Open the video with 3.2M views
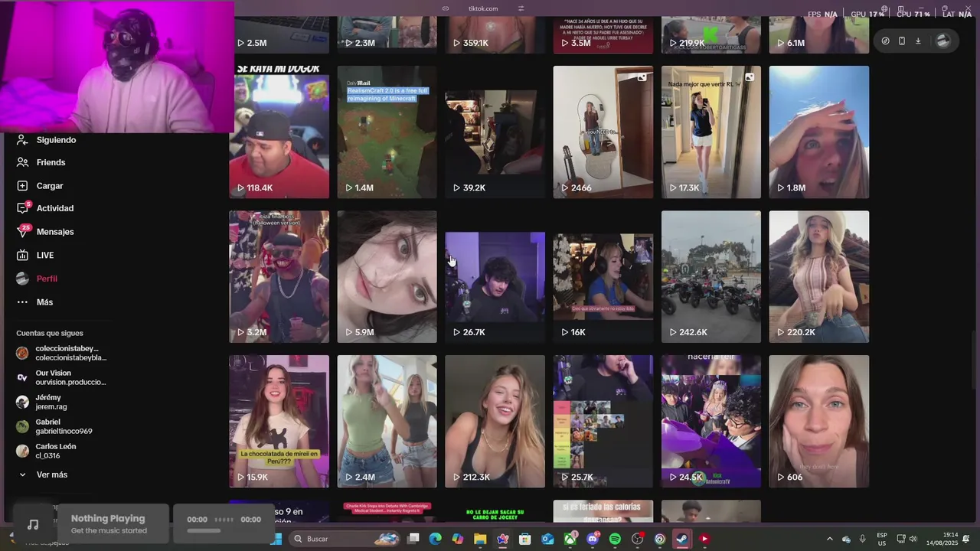The width and height of the screenshot is (980, 551). tap(279, 277)
